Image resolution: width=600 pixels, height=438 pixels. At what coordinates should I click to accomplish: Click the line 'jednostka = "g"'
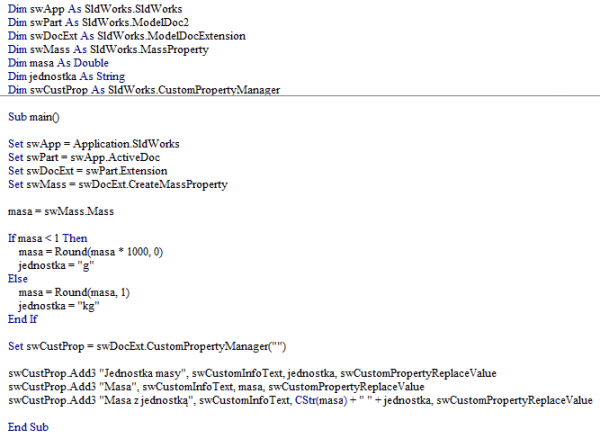tap(56, 265)
